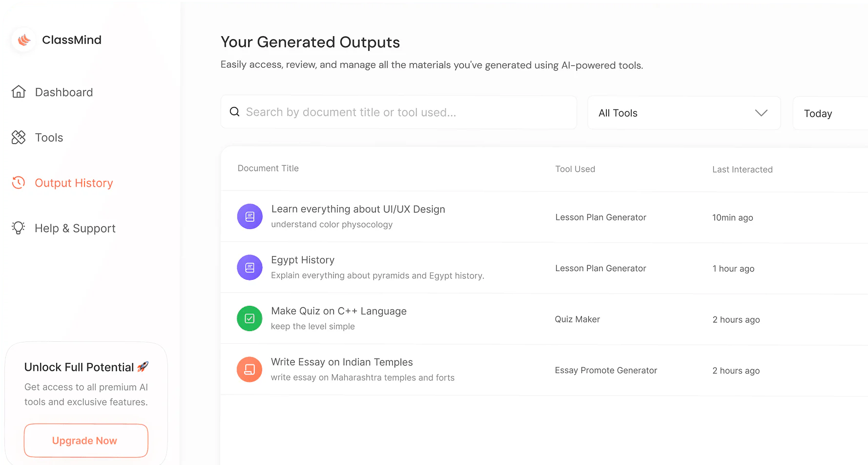
Task: Click the search magnifier icon
Action: [x=235, y=112]
